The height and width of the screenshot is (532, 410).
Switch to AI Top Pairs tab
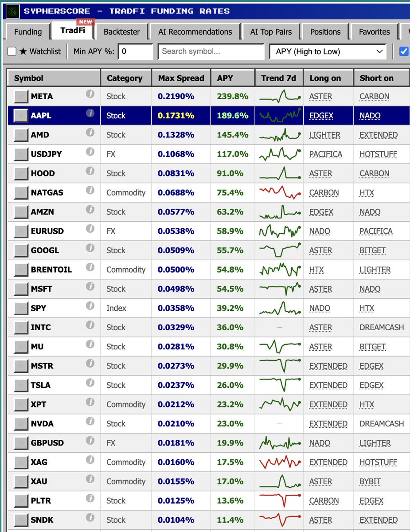(270, 32)
